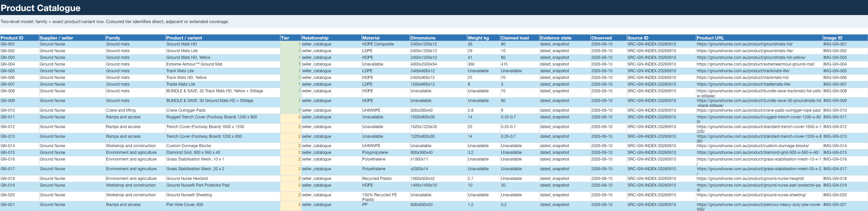The width and height of the screenshot is (868, 211).
Task: Select the Ground Nurse HexGrid cell
Action: pyautogui.click(x=223, y=179)
